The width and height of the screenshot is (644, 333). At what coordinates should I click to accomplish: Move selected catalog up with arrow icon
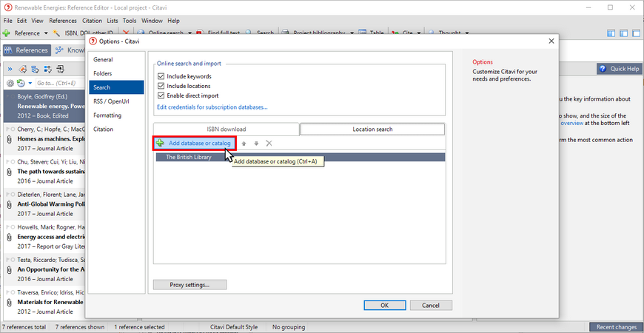point(244,144)
